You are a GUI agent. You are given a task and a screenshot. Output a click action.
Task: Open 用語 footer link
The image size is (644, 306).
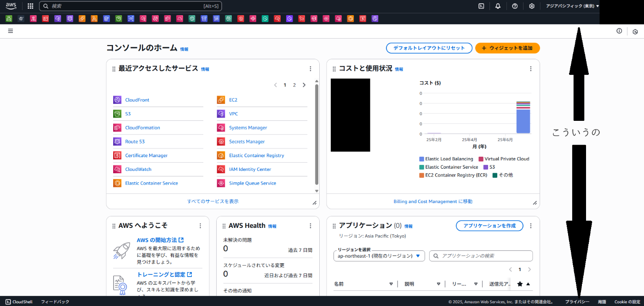pyautogui.click(x=602, y=302)
